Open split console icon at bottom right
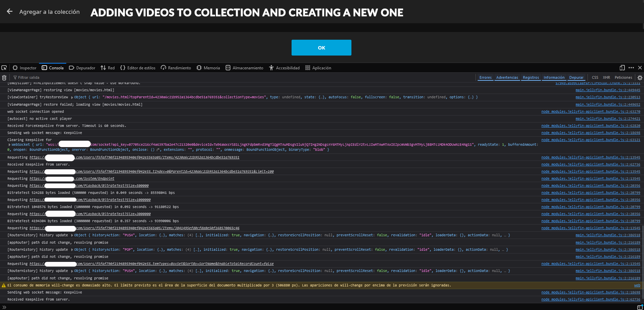Image resolution: width=644 pixels, height=310 pixels. pyautogui.click(x=640, y=307)
